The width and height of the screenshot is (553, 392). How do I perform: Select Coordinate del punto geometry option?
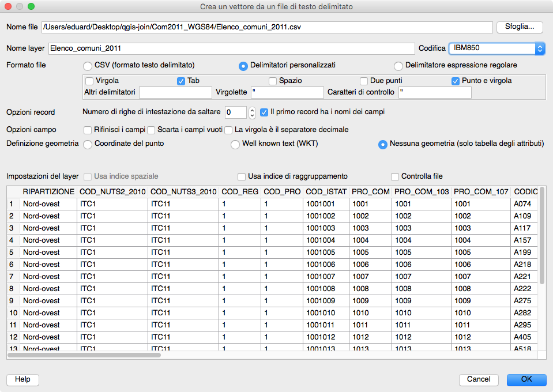88,144
